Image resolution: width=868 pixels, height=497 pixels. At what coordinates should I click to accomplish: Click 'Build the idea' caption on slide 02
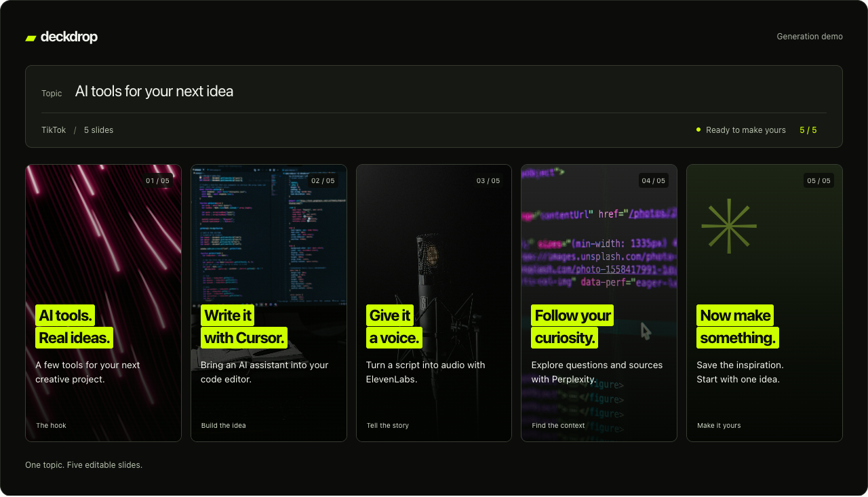coord(223,426)
